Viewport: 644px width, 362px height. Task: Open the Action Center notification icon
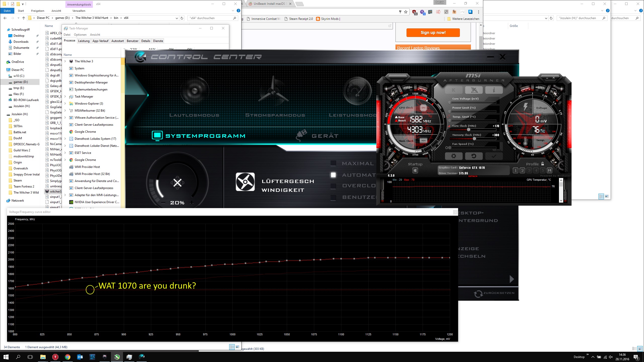click(x=636, y=357)
